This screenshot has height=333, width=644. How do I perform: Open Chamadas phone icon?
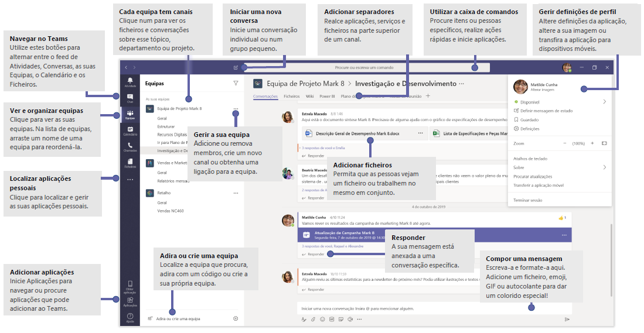tap(130, 147)
